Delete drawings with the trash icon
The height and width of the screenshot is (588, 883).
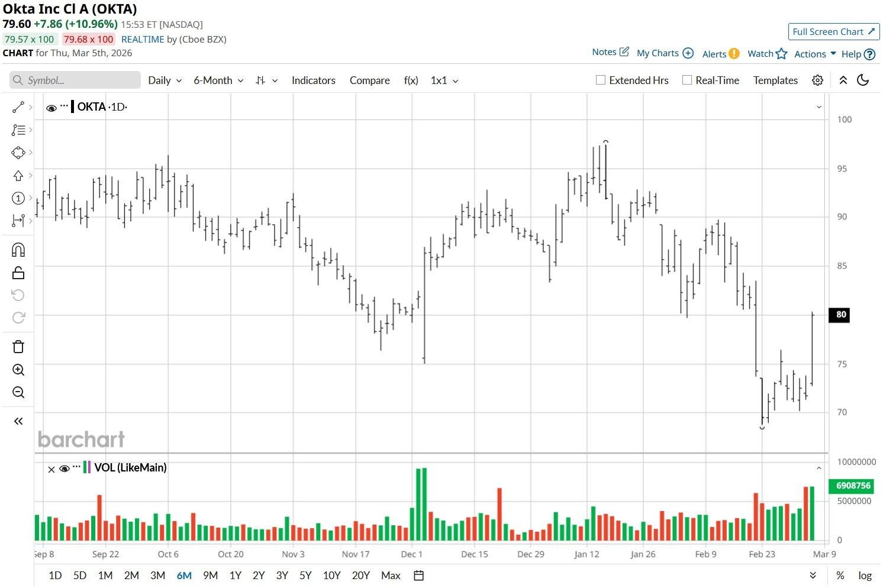click(x=18, y=347)
